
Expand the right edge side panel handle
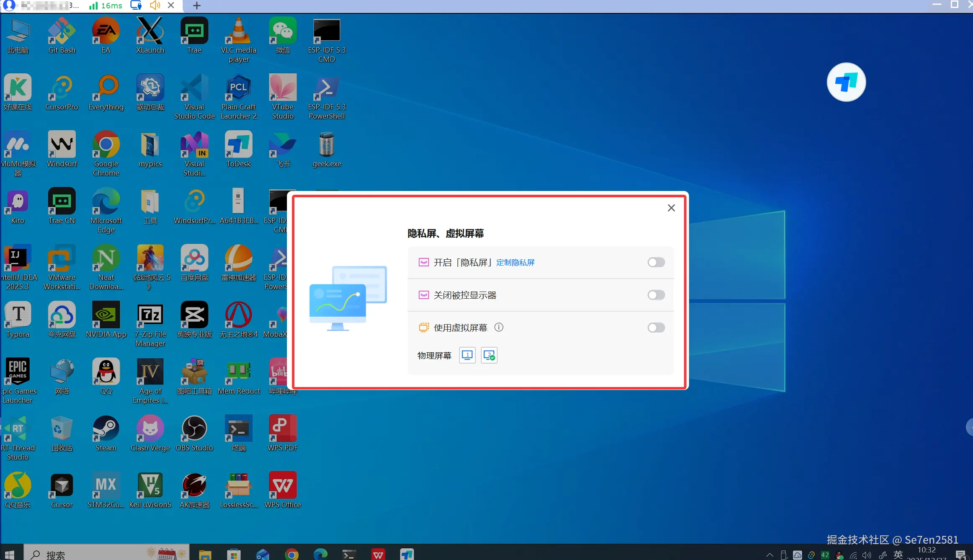pyautogui.click(x=970, y=427)
